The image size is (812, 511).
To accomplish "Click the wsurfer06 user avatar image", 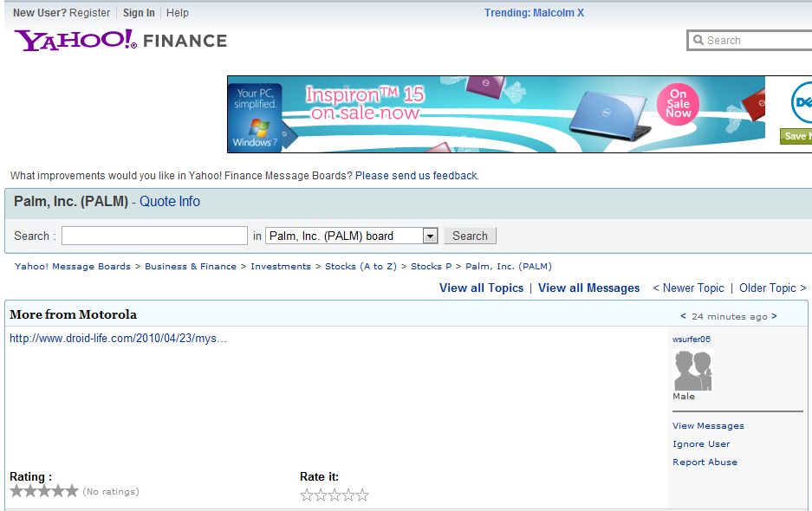I will [692, 371].
